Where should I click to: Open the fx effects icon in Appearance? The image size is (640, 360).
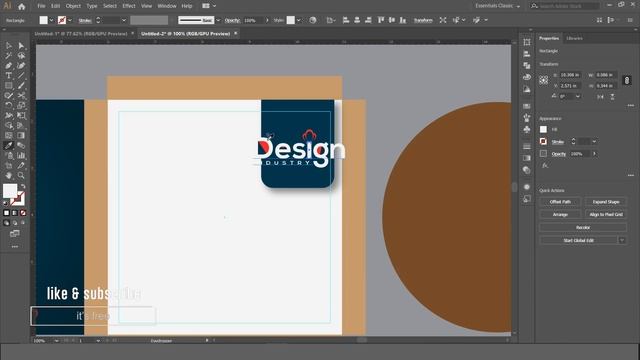tap(545, 165)
